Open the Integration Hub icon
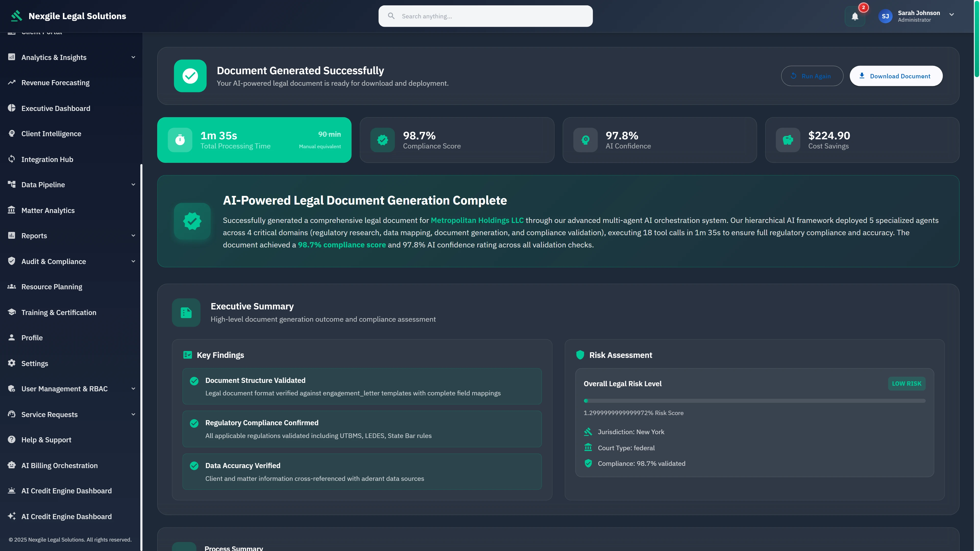The height and width of the screenshot is (551, 980). tap(11, 159)
